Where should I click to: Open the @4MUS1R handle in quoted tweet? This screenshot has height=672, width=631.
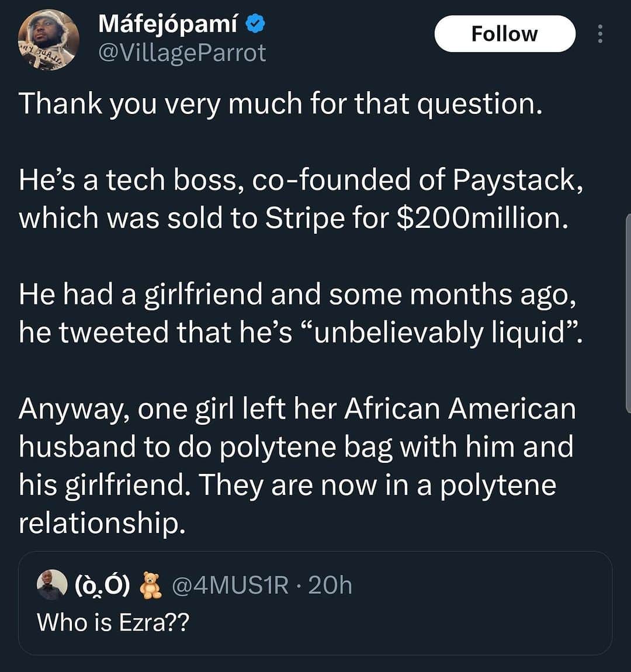[230, 585]
